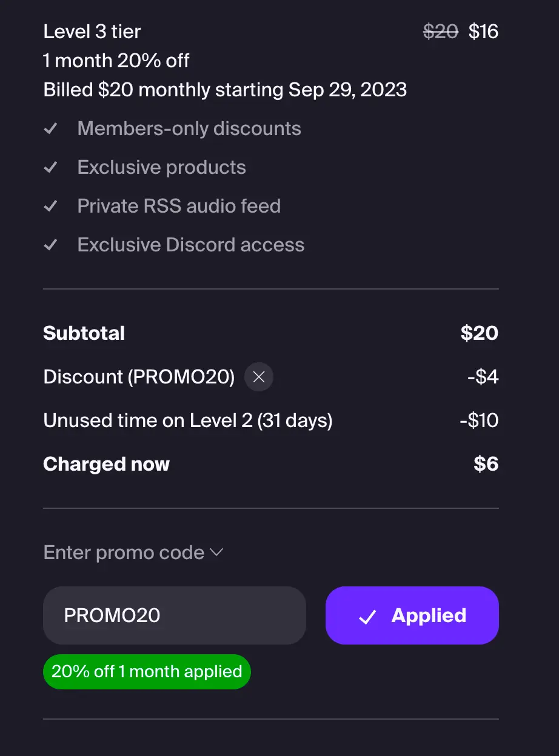Screen dimensions: 559x756
Task: Click Unused time on Level 2 line
Action: click(x=188, y=420)
